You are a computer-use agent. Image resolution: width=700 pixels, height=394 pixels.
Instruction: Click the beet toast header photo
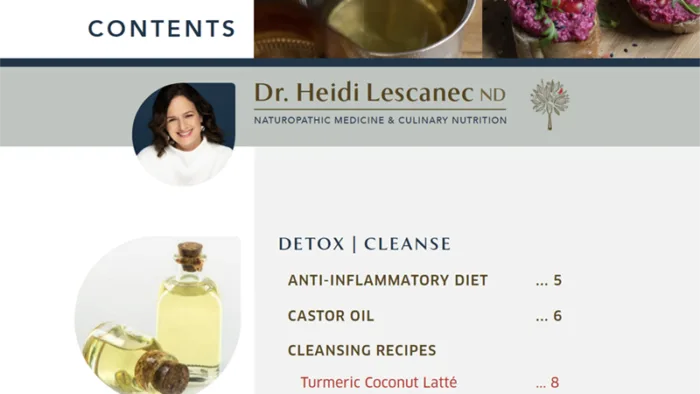click(x=591, y=29)
